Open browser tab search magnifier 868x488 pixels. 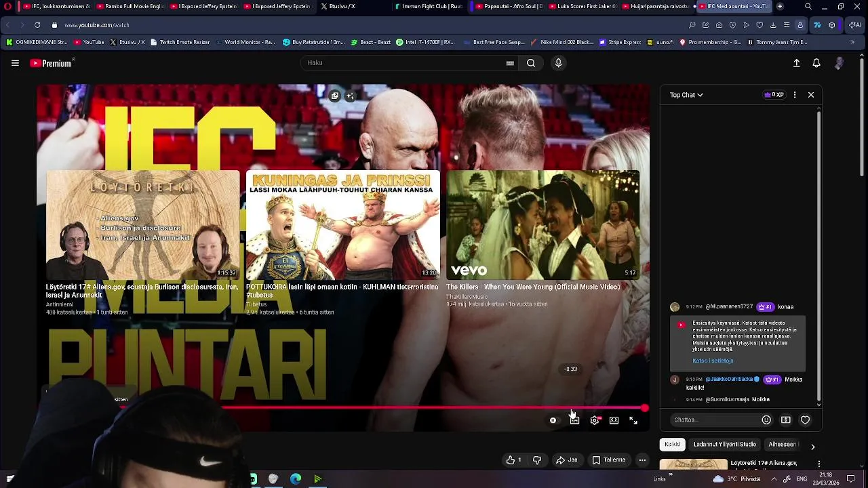[808, 6]
